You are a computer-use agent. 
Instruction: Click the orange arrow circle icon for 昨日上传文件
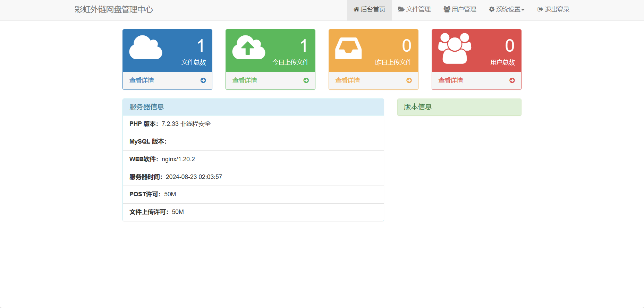[409, 80]
